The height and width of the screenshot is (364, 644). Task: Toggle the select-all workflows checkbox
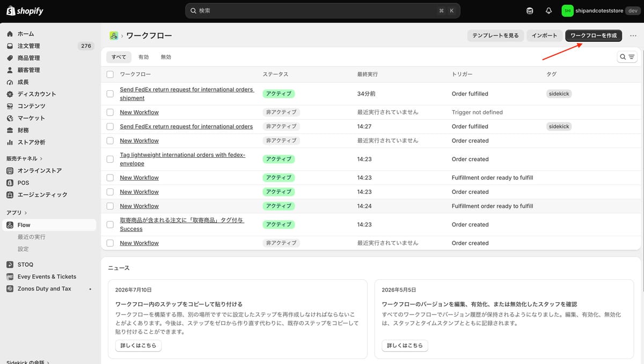coord(110,74)
